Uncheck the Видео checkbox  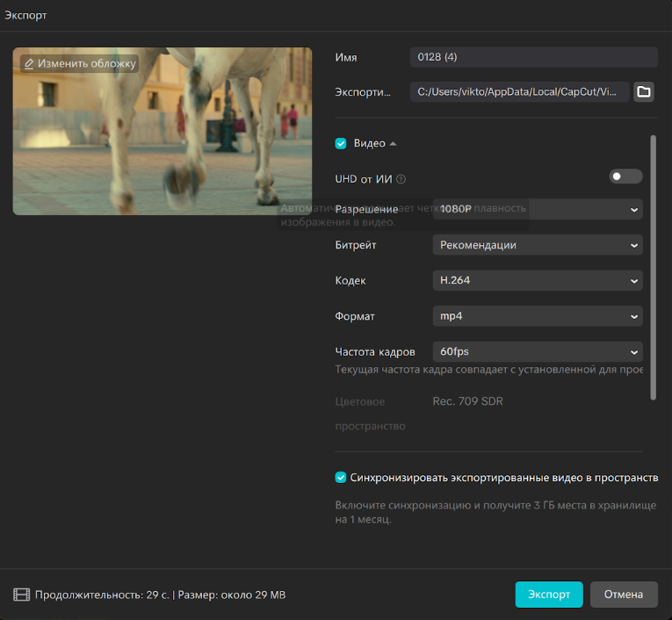point(341,143)
